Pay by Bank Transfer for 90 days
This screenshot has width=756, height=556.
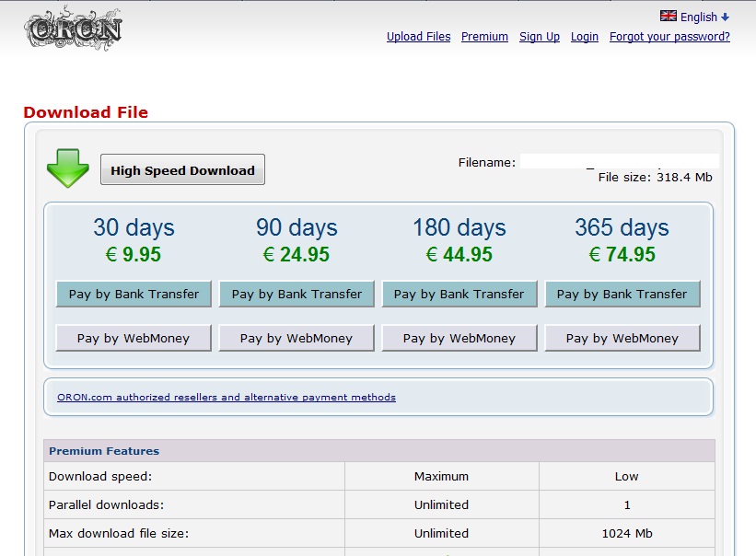297,295
